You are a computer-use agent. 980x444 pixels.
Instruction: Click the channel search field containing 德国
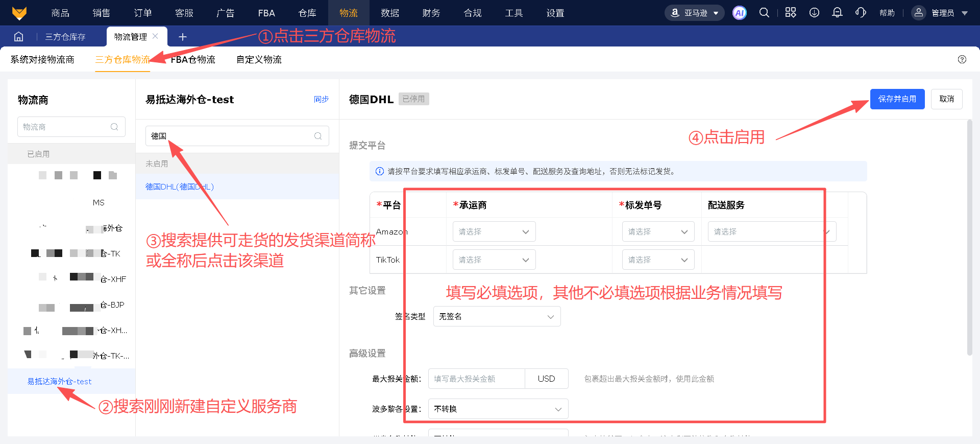pyautogui.click(x=237, y=136)
